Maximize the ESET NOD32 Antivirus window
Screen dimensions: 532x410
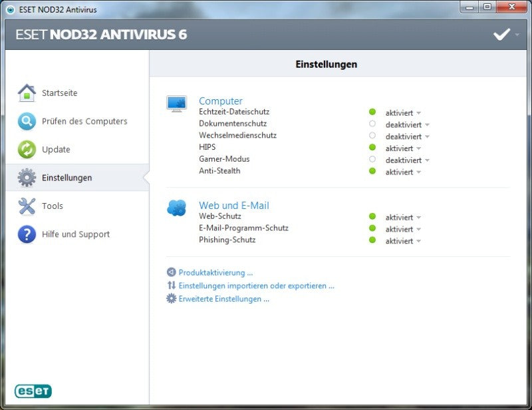tap(487, 7)
